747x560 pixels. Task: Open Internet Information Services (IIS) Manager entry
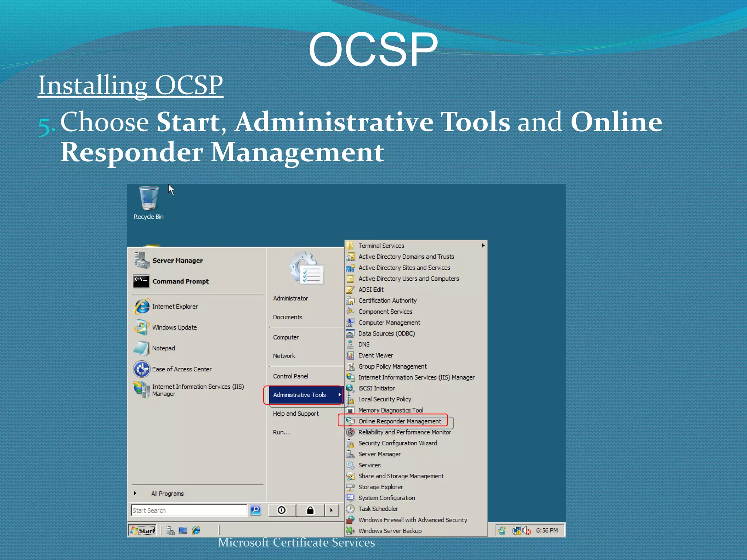tap(416, 377)
